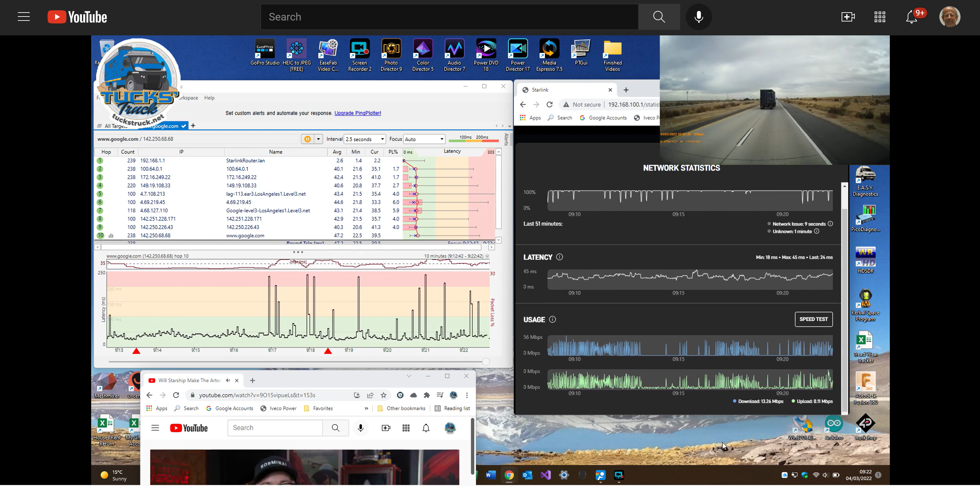The image size is (980, 486).
Task: Expand more bookmarks chevron in YouTube Chrome window
Action: pyautogui.click(x=366, y=408)
